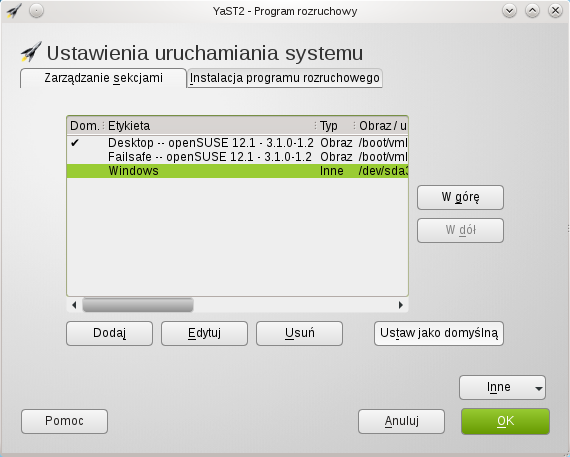Open the Inne dropdown menu
The height and width of the screenshot is (457, 570).
click(x=502, y=388)
